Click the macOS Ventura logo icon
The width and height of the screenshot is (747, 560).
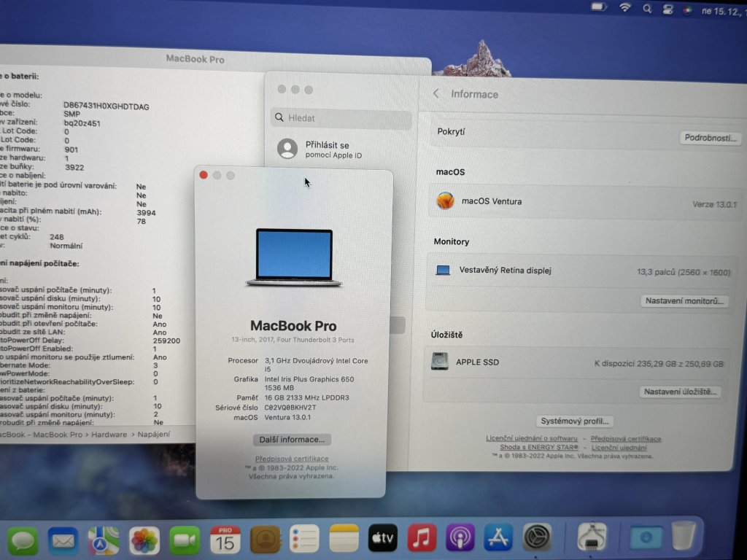tap(446, 201)
